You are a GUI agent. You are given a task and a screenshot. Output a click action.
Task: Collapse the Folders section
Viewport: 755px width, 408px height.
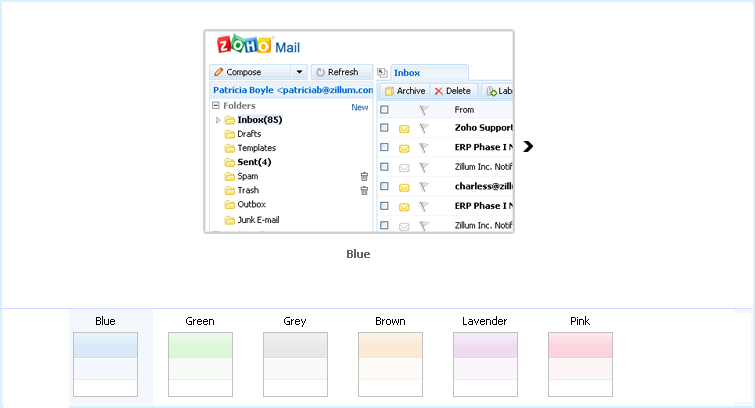point(215,106)
